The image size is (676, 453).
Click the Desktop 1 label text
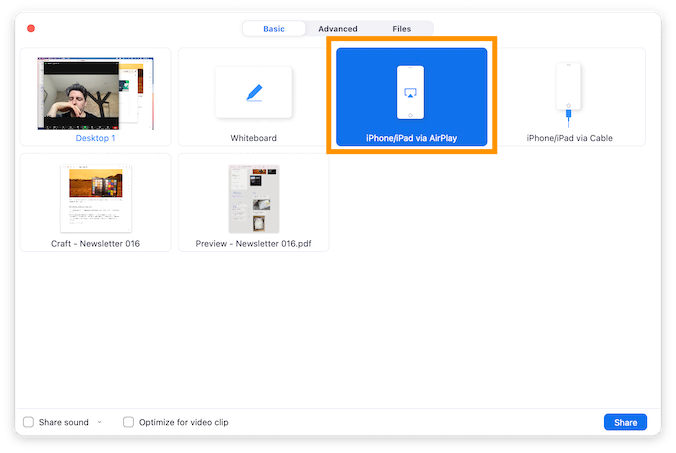pyautogui.click(x=96, y=138)
